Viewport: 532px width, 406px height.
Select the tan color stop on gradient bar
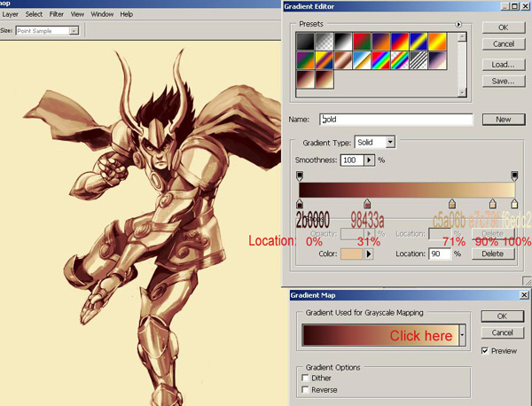451,204
